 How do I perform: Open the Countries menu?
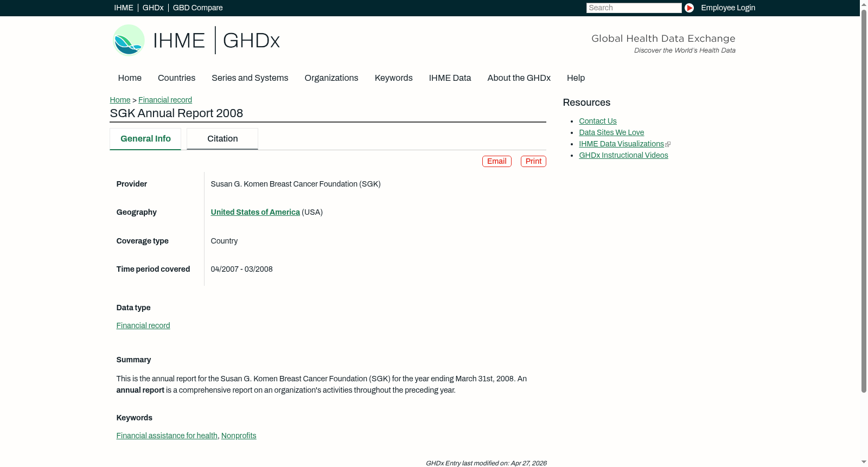pos(176,78)
